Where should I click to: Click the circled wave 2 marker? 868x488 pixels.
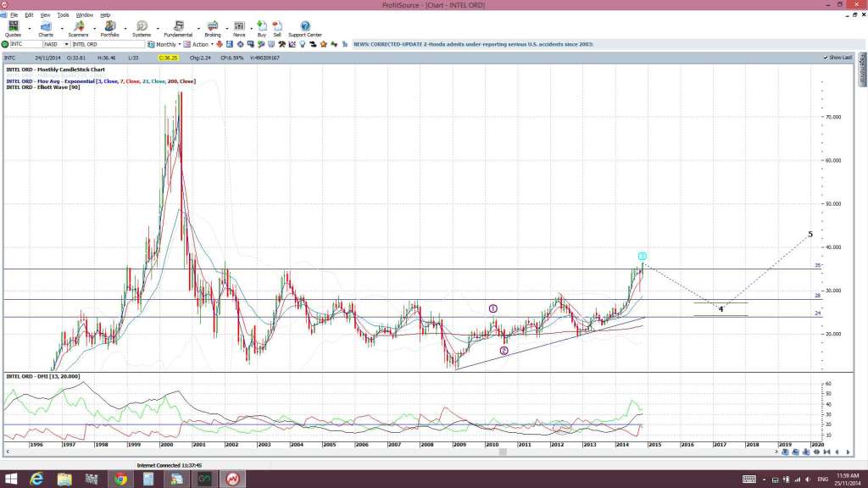tap(504, 351)
